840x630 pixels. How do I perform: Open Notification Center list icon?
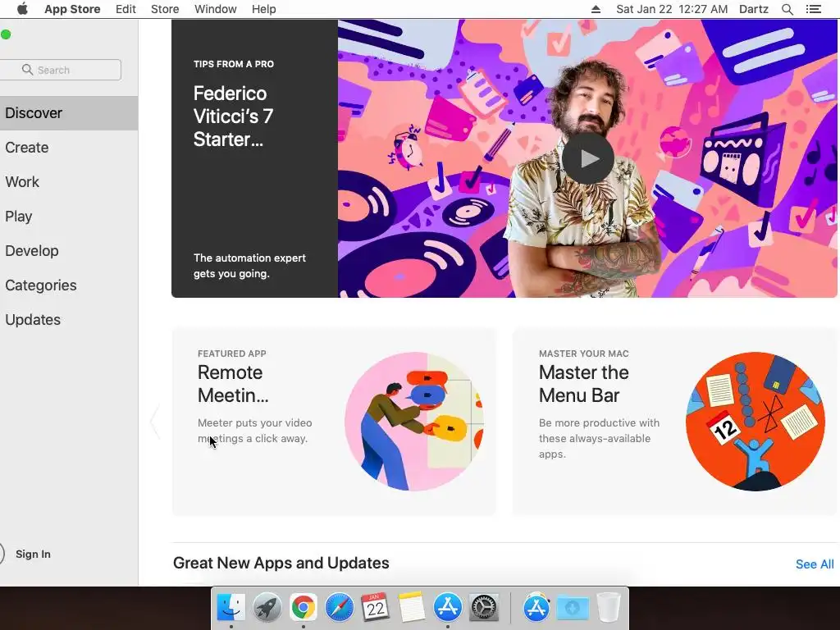(813, 9)
